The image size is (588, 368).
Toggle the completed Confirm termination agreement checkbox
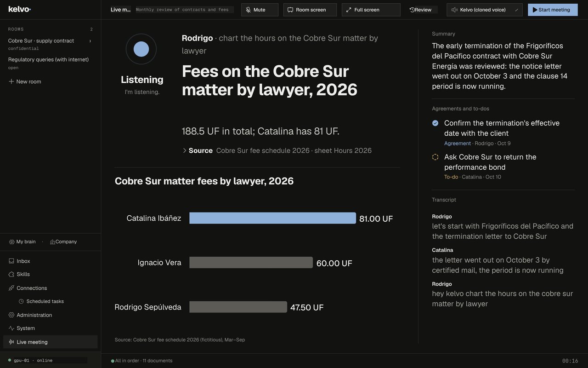pyautogui.click(x=435, y=123)
